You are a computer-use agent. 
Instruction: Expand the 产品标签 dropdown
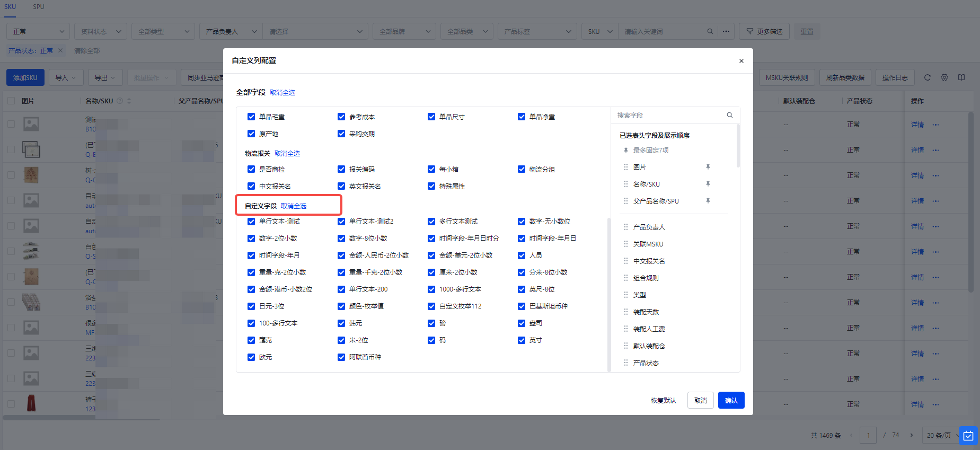click(x=537, y=31)
